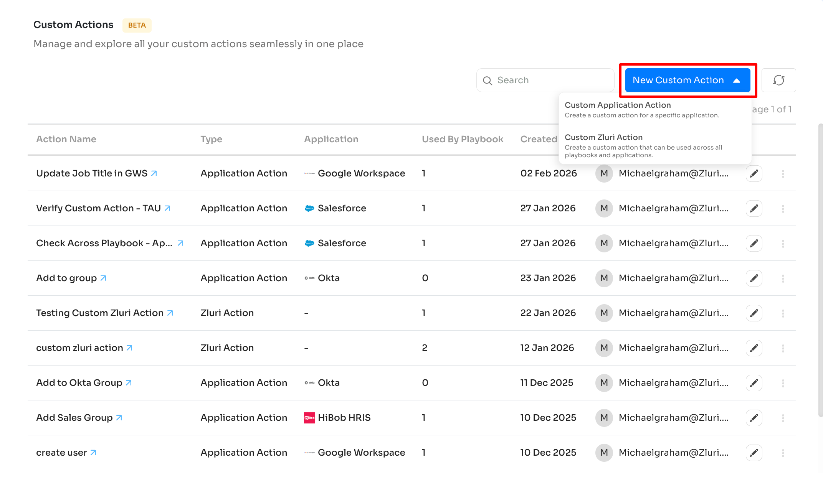Open three-dot menu for Testing Custom Zluri Action

pyautogui.click(x=783, y=313)
